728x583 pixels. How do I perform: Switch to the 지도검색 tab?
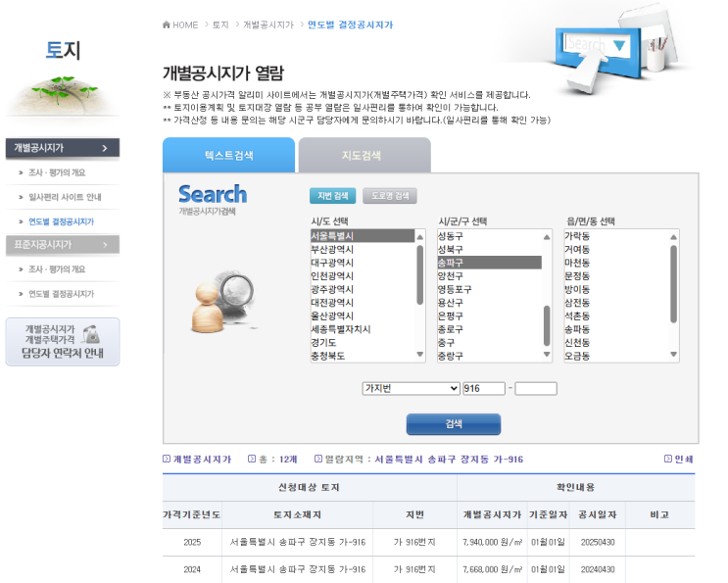pos(364,155)
